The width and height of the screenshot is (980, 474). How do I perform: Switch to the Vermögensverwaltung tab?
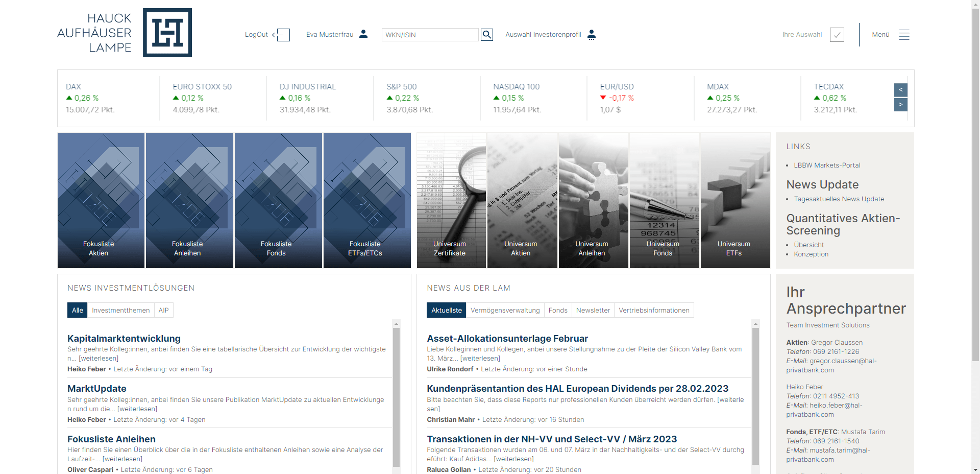click(x=505, y=310)
